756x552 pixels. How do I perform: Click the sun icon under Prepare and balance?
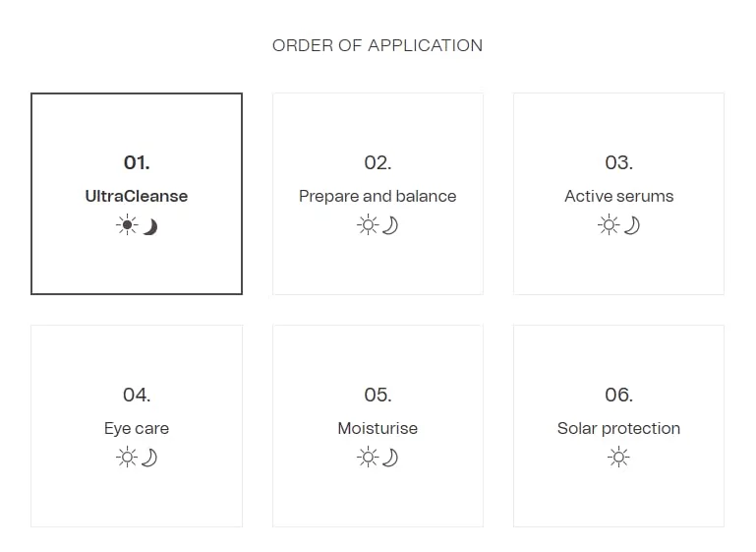pos(369,225)
